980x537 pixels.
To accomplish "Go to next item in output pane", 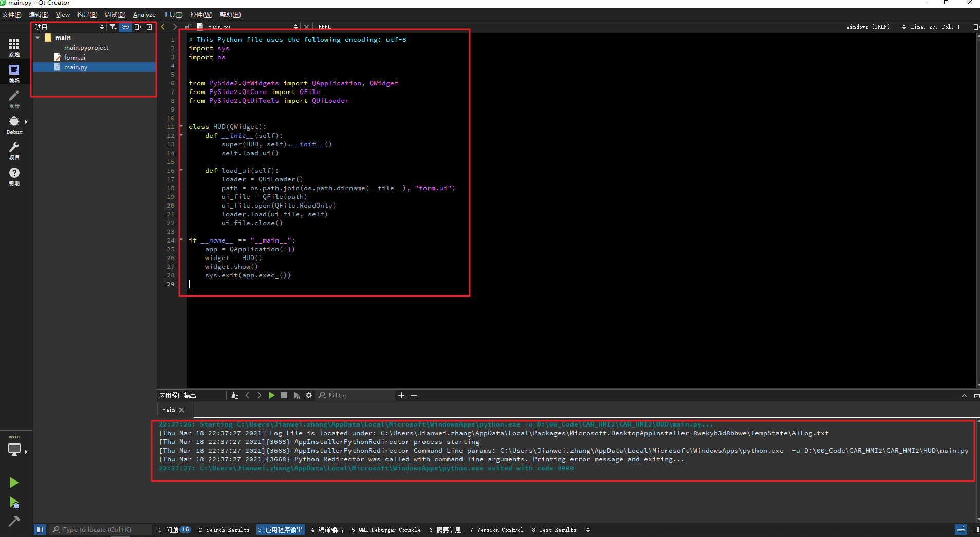I will pos(260,395).
